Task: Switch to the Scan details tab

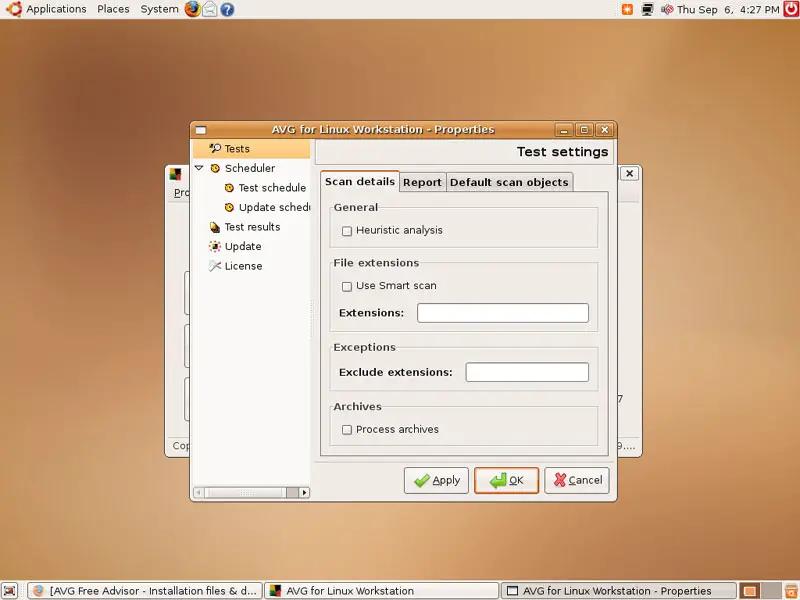Action: tap(360, 182)
